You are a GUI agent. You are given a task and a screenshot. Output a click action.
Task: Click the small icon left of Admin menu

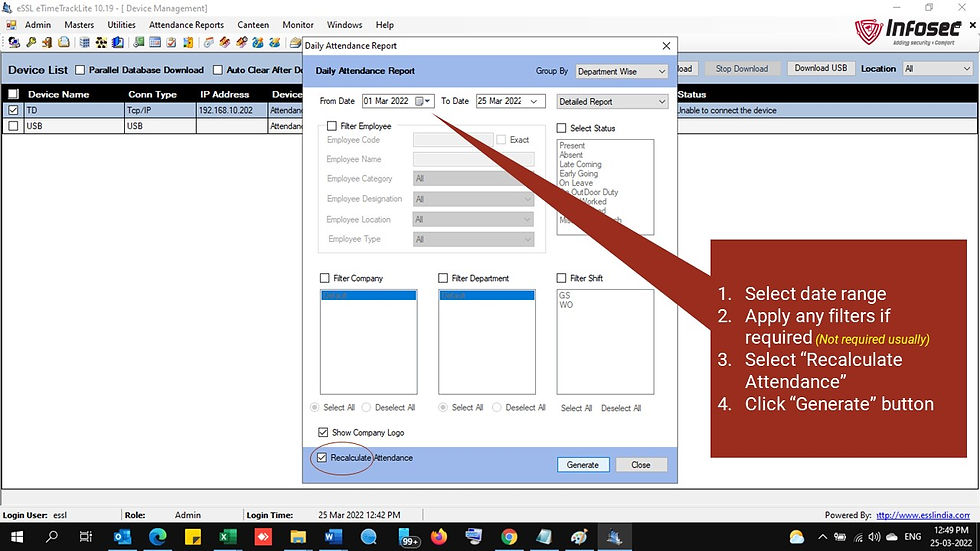11,25
